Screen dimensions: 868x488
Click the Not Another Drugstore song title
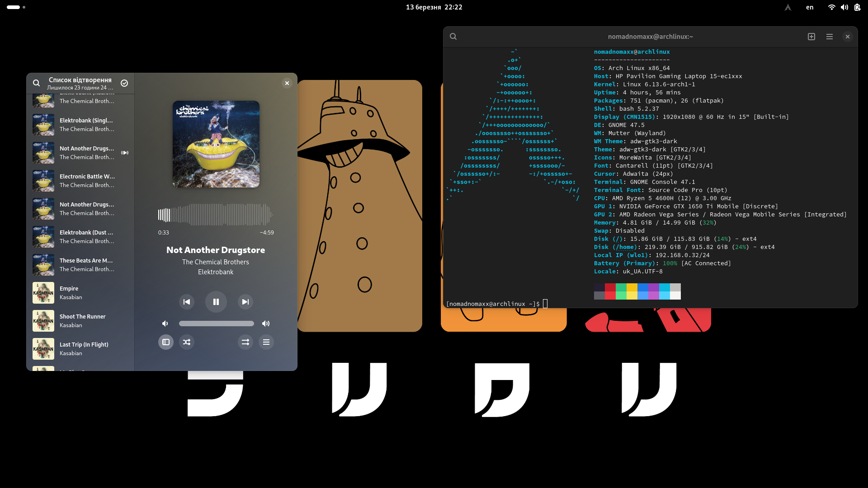(216, 250)
